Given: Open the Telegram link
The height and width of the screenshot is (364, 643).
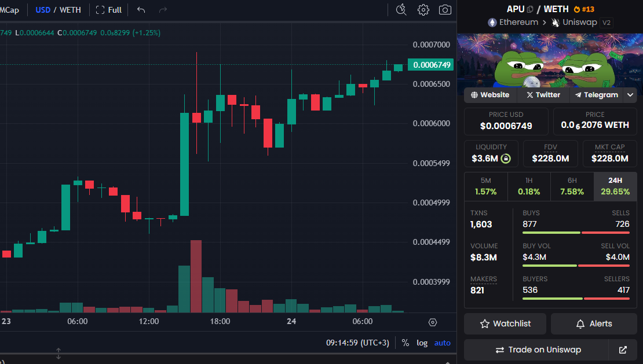Looking at the screenshot, I should pyautogui.click(x=596, y=95).
